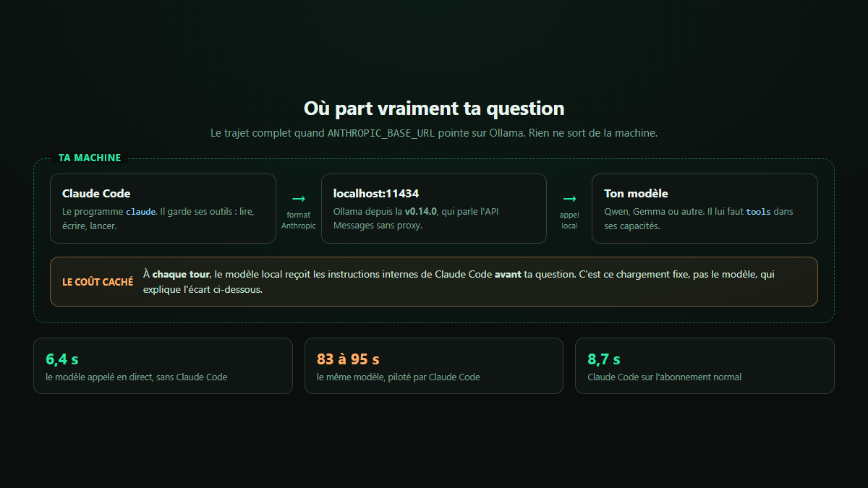Click the 'format Anthropic' caption
The width and height of the screenshot is (868, 488).
tap(299, 221)
